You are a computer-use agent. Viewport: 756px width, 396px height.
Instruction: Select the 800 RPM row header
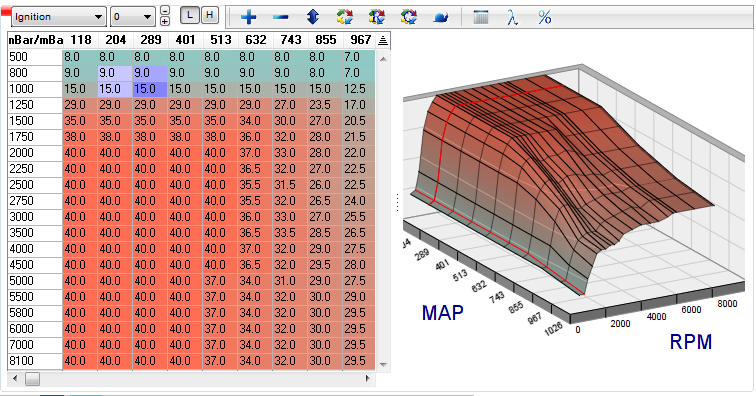(x=35, y=73)
